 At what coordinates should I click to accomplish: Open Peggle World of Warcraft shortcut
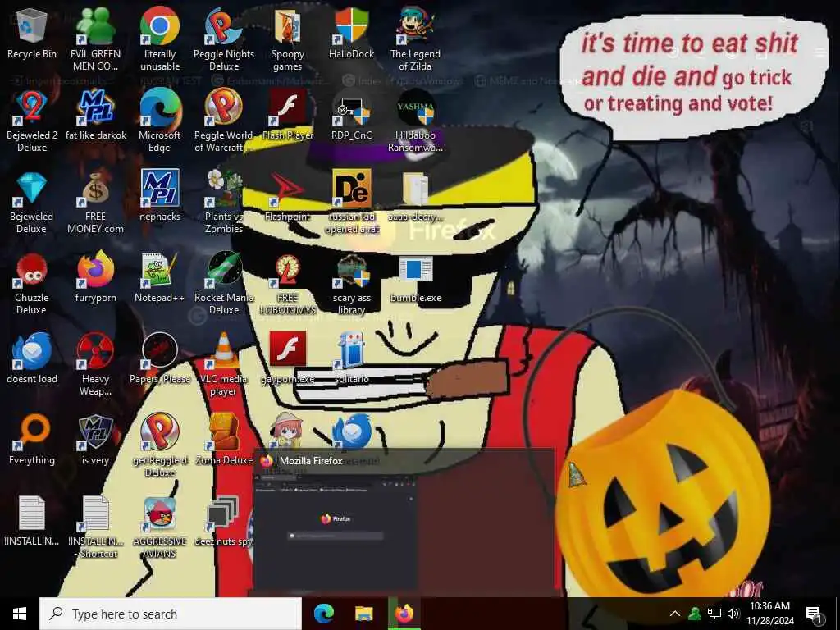224,121
